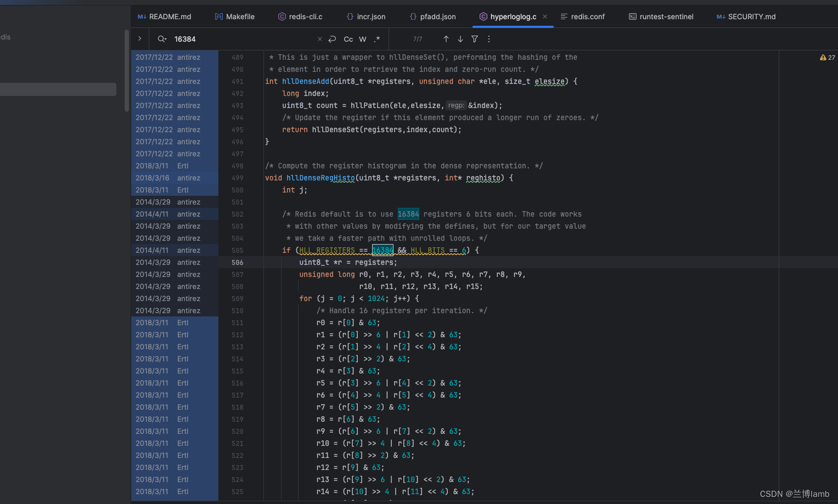Open more search options menu

coord(489,39)
